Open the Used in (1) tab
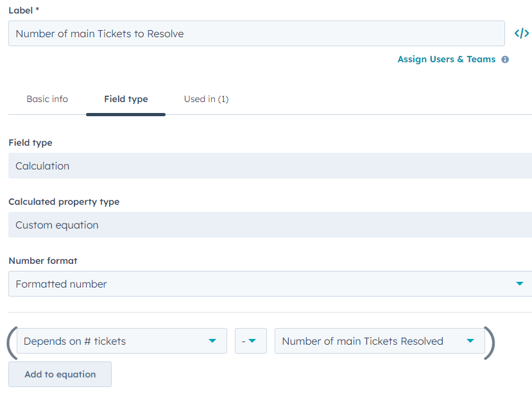The height and width of the screenshot is (398, 532). (206, 99)
